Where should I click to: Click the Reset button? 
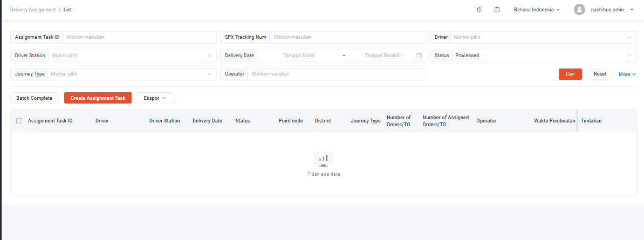(x=600, y=74)
